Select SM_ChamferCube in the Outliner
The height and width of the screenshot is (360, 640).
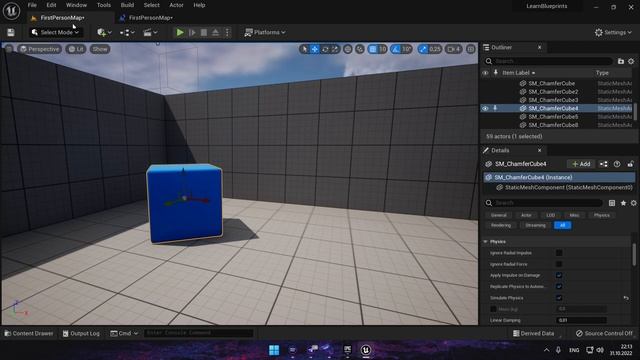click(551, 83)
